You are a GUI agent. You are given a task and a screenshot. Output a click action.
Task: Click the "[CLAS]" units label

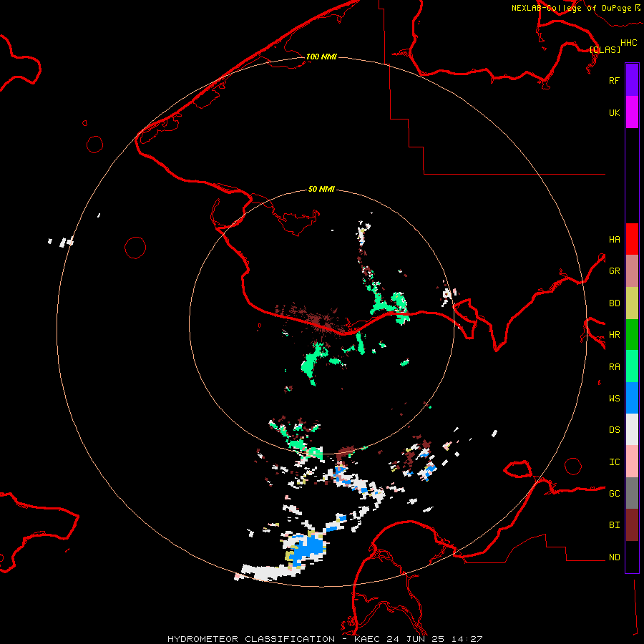click(605, 49)
